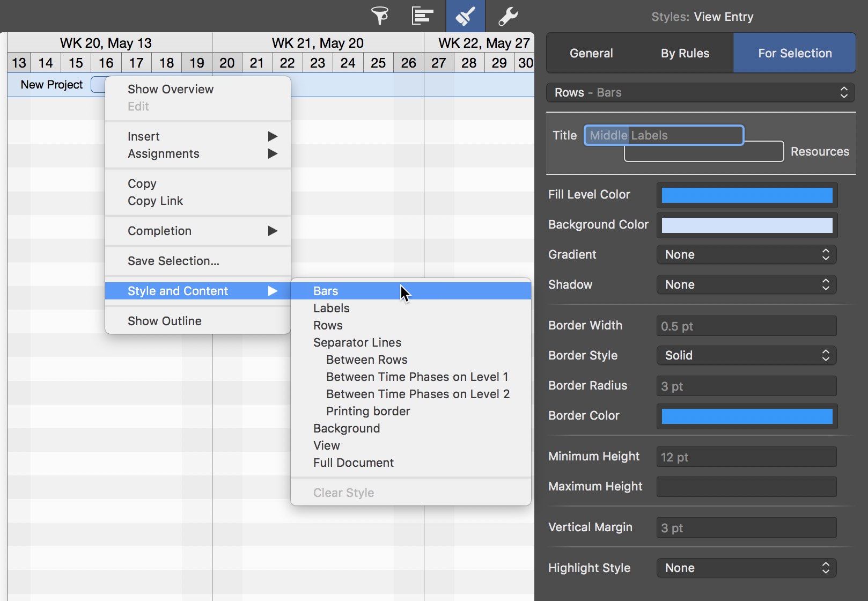Edit the Border Width value field
Viewport: 868px width, 601px height.
[x=746, y=326]
